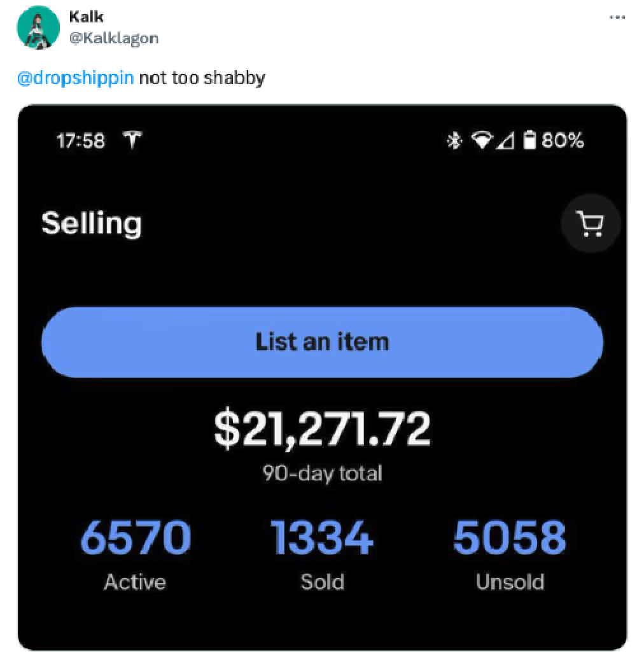This screenshot has height=662, width=644.
Task: Select the Unsold tab label
Action: (510, 581)
